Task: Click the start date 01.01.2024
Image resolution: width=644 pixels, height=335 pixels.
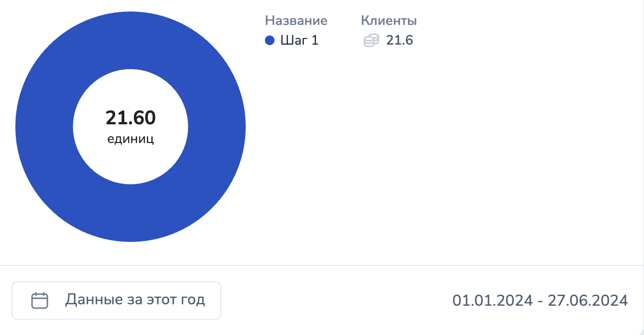Action: point(492,300)
